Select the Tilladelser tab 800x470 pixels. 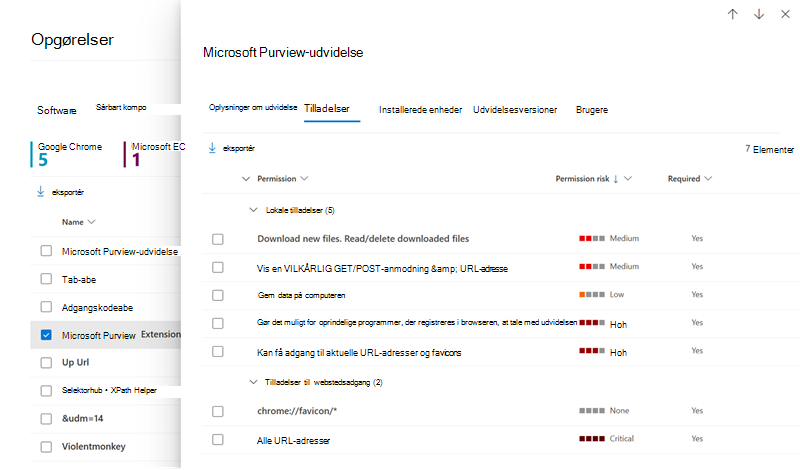click(x=327, y=109)
